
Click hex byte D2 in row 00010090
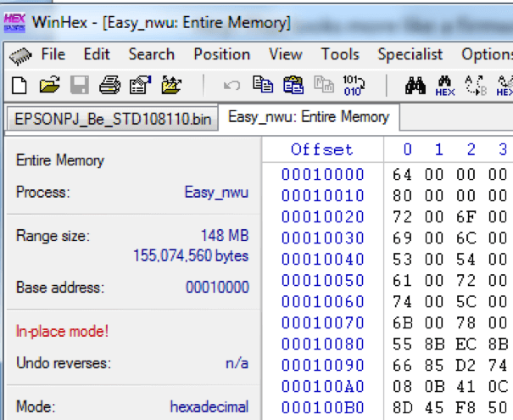coord(466,365)
